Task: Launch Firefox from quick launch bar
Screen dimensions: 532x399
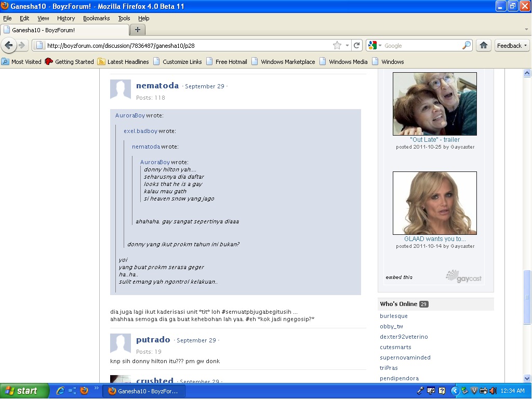Action: tap(84, 391)
